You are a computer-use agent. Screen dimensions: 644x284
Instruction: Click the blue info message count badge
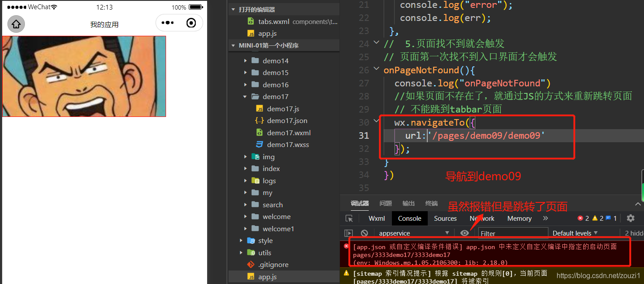tap(611, 218)
